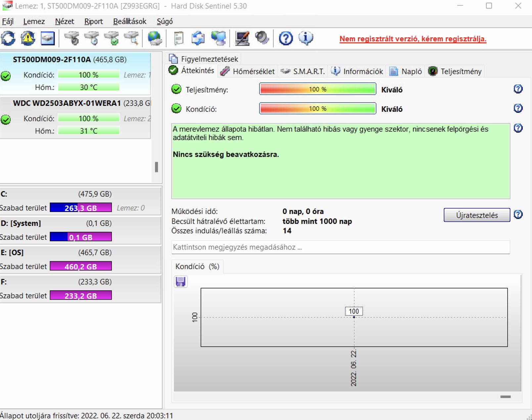Click the disk list vertical scrollbar thumb
532x420 pixels.
tap(156, 167)
